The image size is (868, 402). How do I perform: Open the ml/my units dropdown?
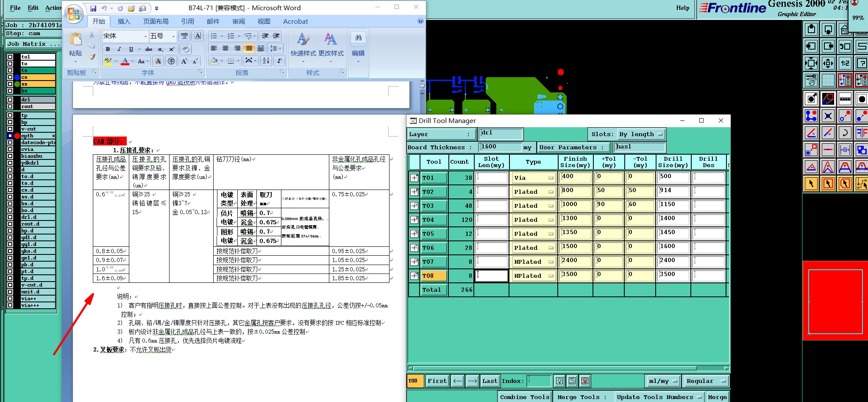pyautogui.click(x=663, y=381)
